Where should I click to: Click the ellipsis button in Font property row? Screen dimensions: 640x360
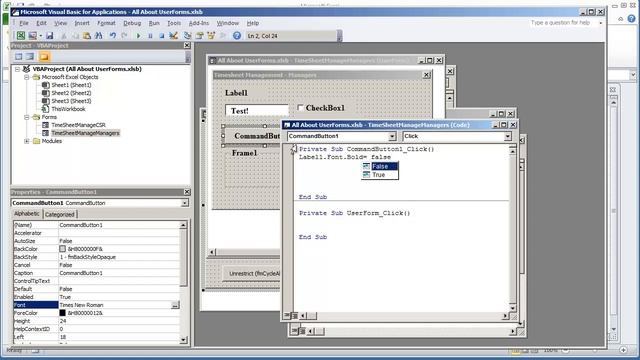pyautogui.click(x=175, y=305)
